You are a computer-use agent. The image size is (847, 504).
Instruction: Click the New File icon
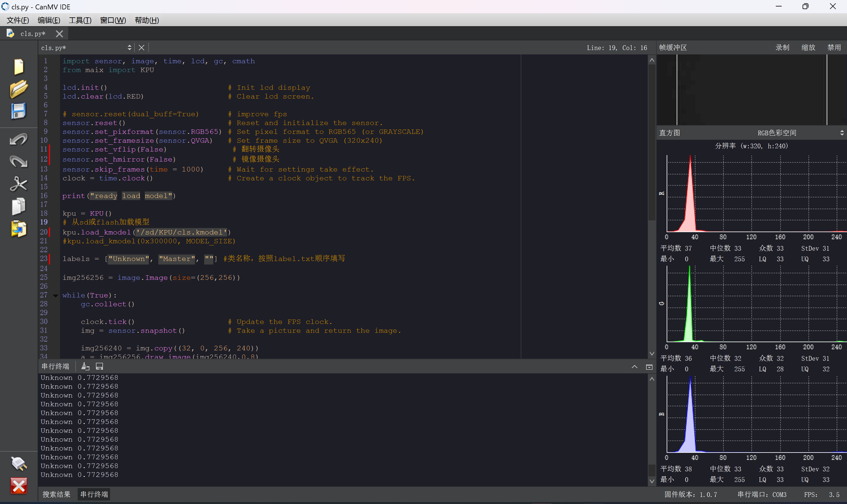click(x=19, y=66)
